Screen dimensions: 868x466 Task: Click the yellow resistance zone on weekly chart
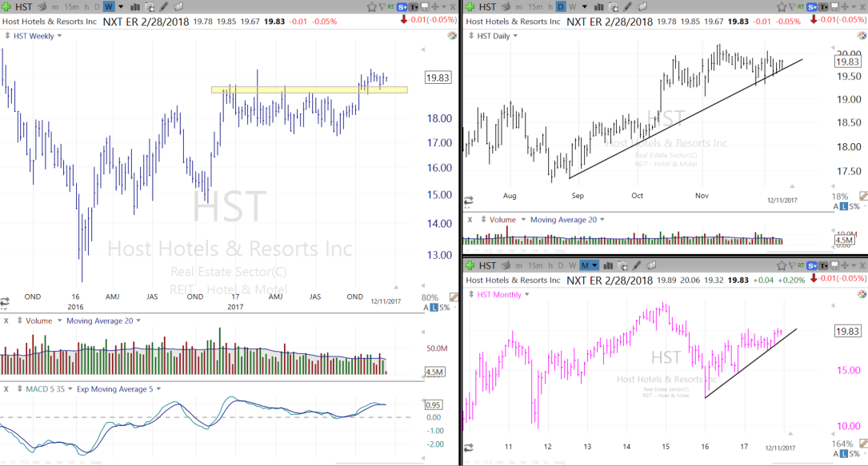coord(309,90)
